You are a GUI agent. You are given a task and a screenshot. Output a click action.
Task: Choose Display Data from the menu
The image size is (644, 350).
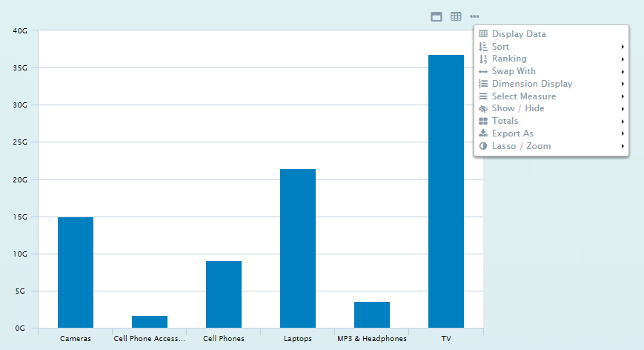[519, 34]
